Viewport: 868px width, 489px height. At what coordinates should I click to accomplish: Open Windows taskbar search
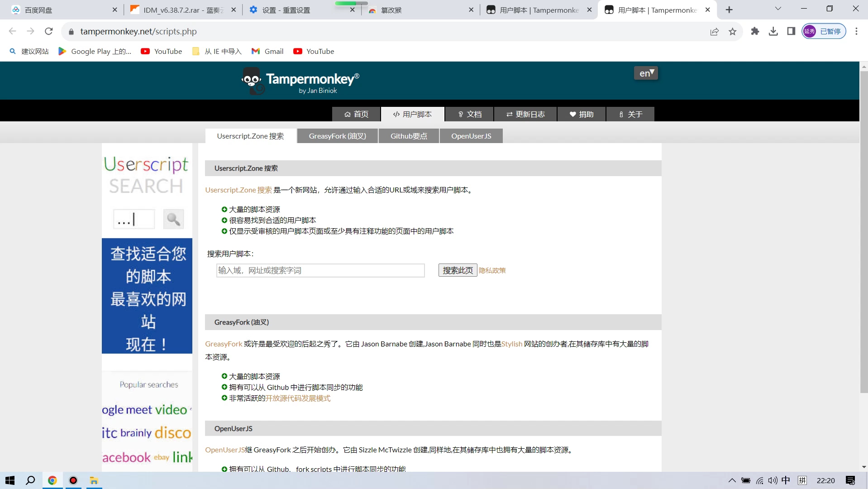click(x=30, y=480)
